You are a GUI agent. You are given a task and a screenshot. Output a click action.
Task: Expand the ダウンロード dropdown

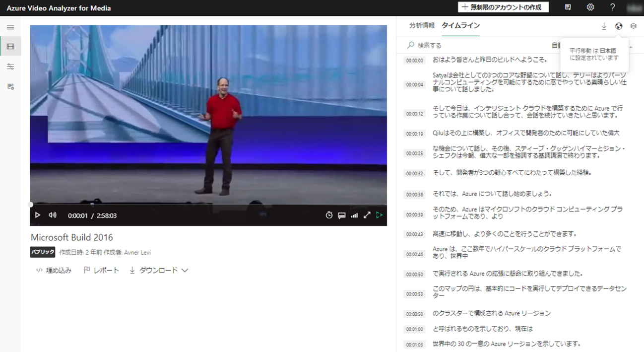tap(159, 271)
